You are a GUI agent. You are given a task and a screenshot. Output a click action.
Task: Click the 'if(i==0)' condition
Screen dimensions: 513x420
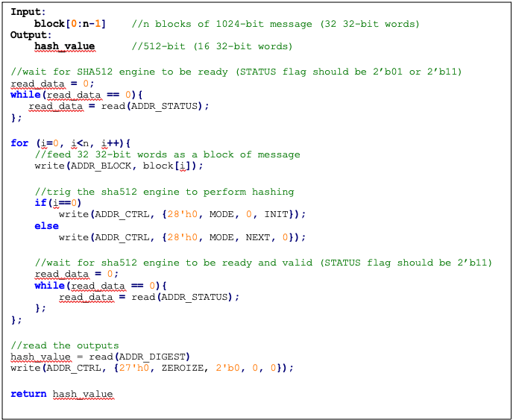point(57,203)
